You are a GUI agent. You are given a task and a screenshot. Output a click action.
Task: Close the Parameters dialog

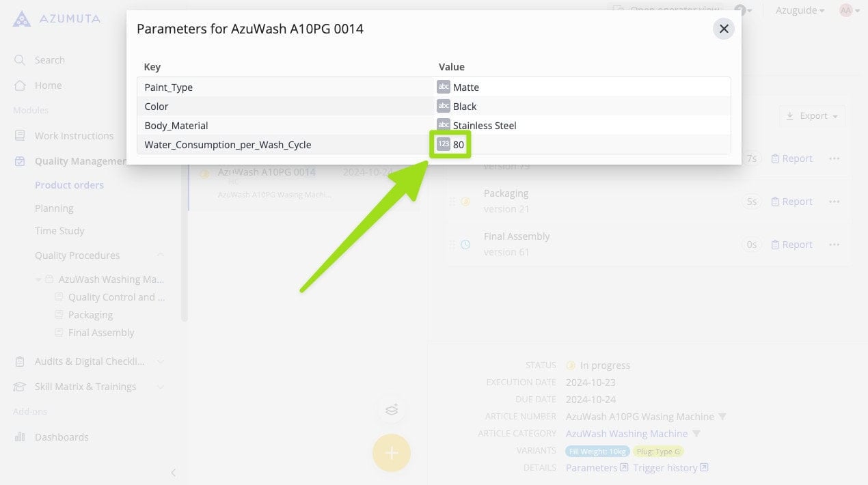point(723,29)
